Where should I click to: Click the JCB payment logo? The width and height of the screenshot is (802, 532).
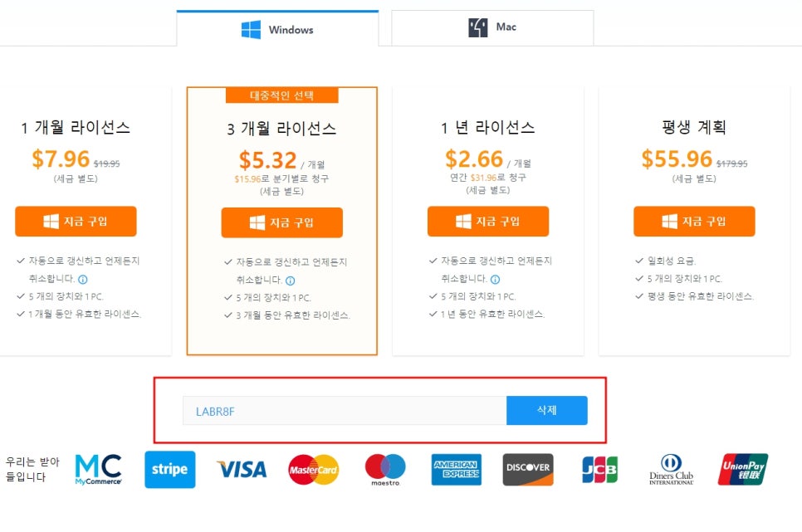[600, 470]
